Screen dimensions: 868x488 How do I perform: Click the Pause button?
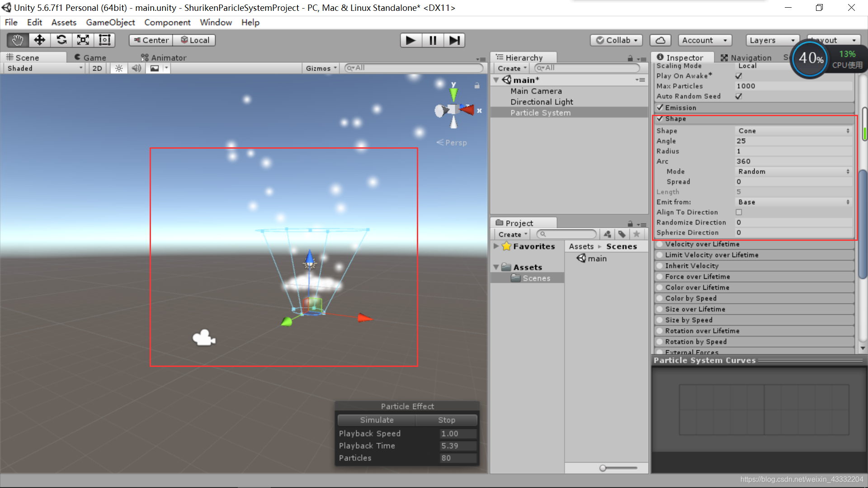(433, 40)
